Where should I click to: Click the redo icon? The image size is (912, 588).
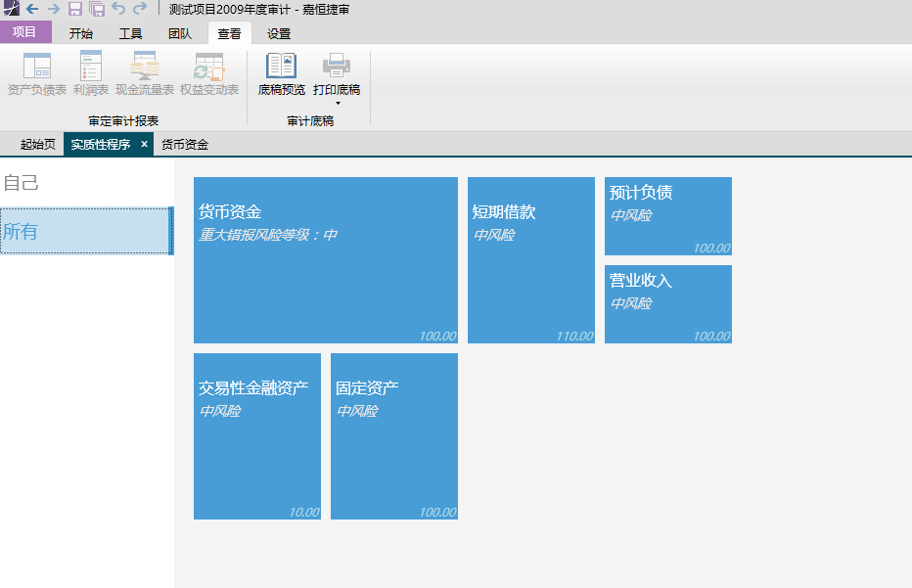(140, 9)
